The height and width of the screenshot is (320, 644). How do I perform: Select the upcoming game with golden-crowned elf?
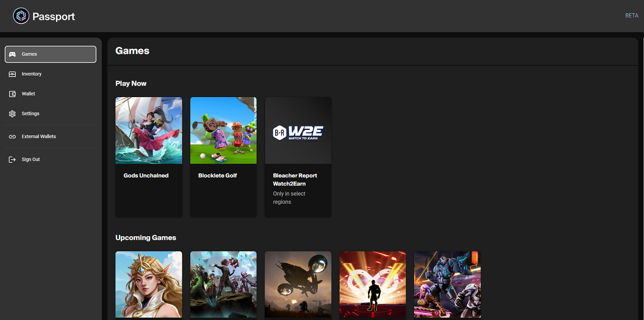[x=149, y=284]
